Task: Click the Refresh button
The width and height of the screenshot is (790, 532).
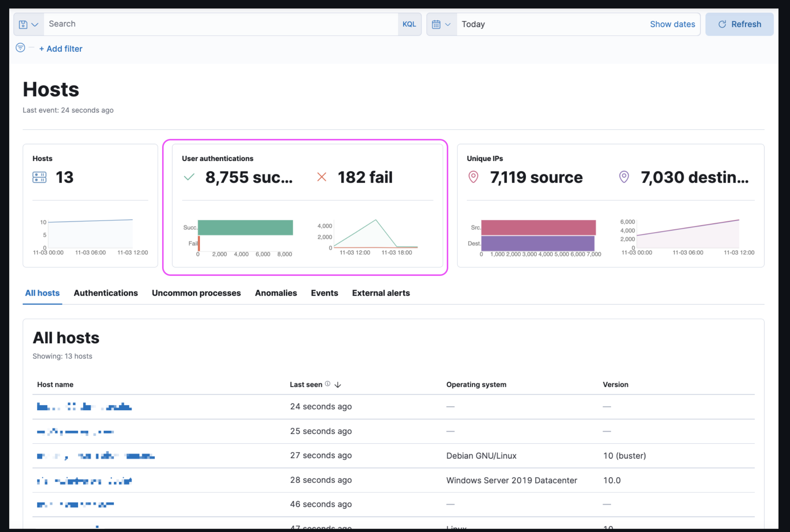Action: pyautogui.click(x=739, y=24)
